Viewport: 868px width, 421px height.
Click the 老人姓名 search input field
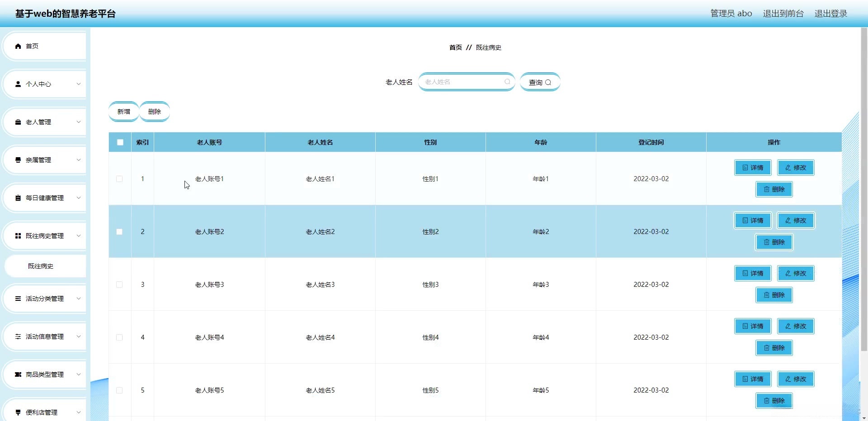[467, 82]
